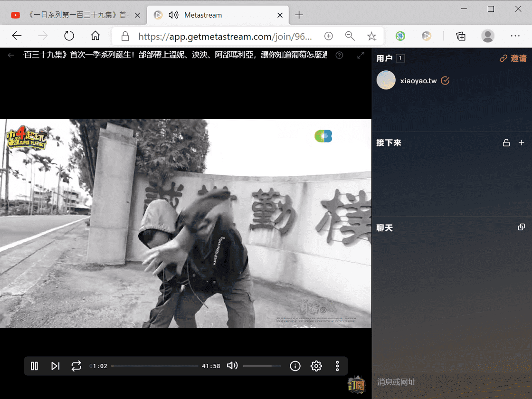Open the help question mark icon
Screen dimensions: 532x399
[339, 55]
